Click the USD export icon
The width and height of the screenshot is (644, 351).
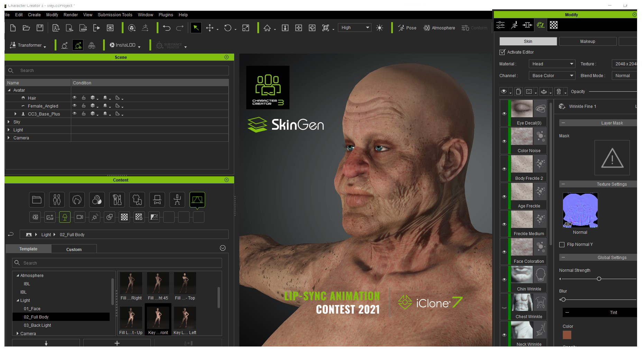click(83, 28)
